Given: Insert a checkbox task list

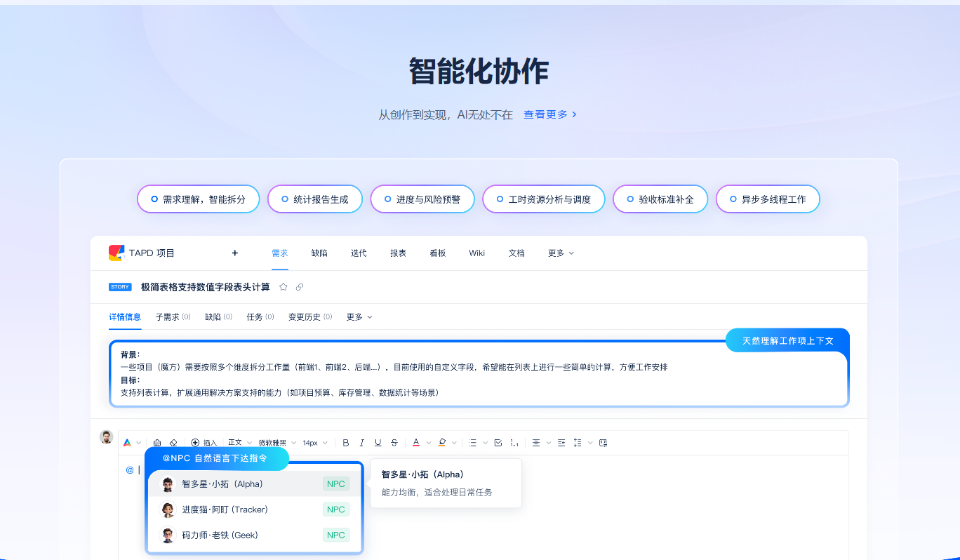Looking at the screenshot, I should pos(498,443).
